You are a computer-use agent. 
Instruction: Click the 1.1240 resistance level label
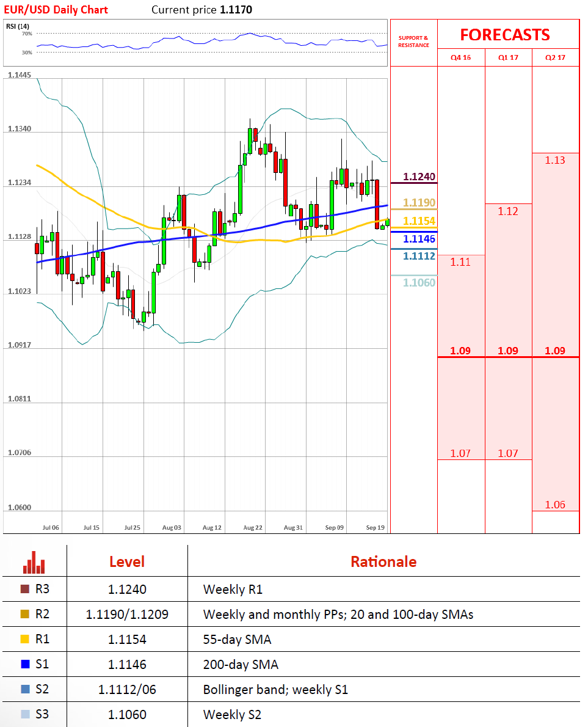point(419,177)
